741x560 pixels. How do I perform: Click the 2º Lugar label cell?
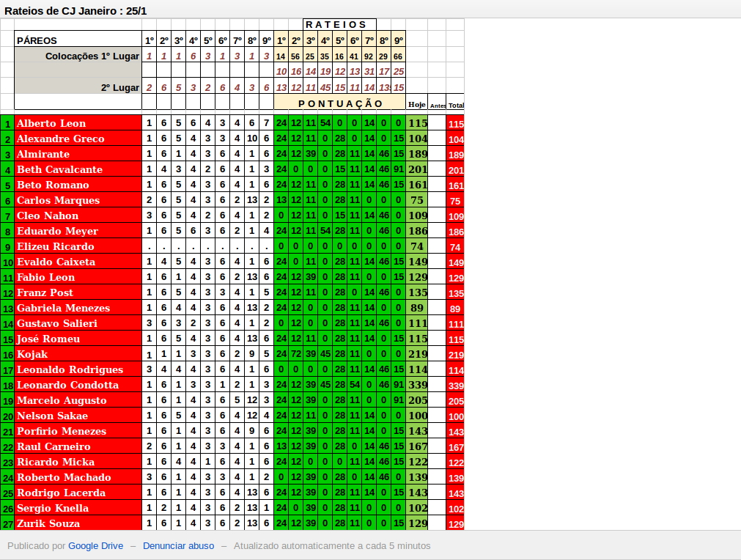click(x=78, y=87)
